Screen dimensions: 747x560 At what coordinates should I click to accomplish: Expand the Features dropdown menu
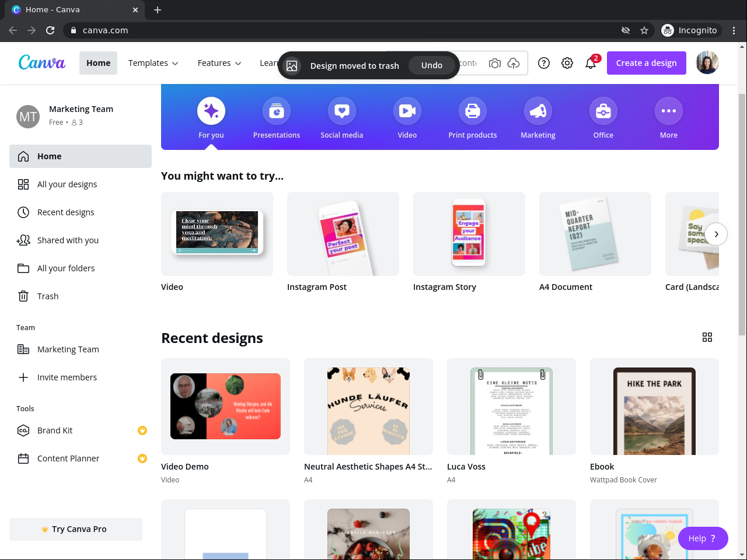[x=219, y=63]
